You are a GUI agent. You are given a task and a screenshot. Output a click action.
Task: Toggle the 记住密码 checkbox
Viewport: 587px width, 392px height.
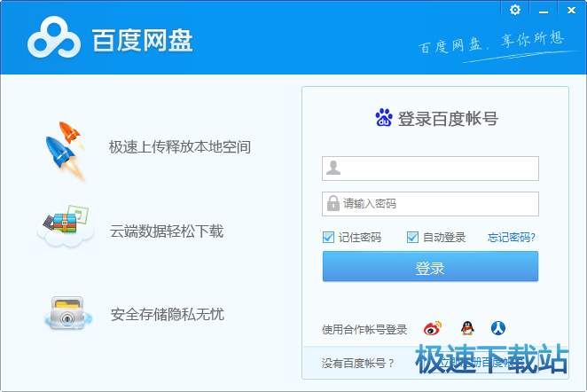[328, 237]
